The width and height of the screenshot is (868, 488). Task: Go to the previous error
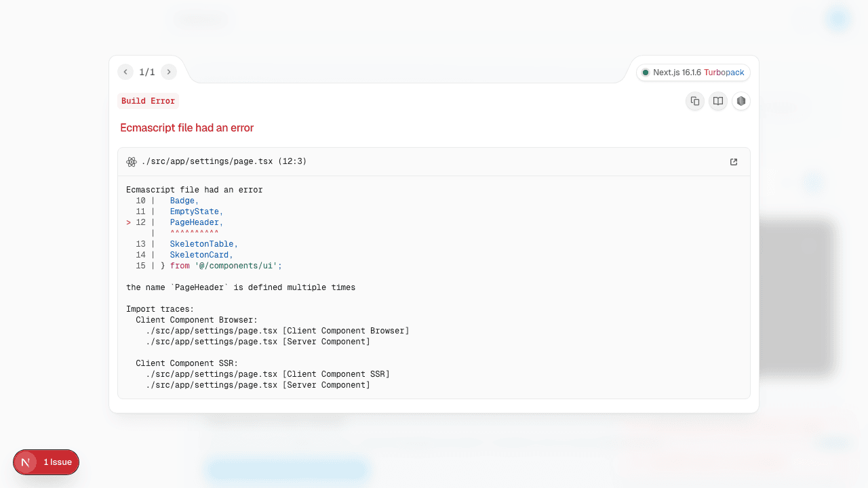coord(125,71)
